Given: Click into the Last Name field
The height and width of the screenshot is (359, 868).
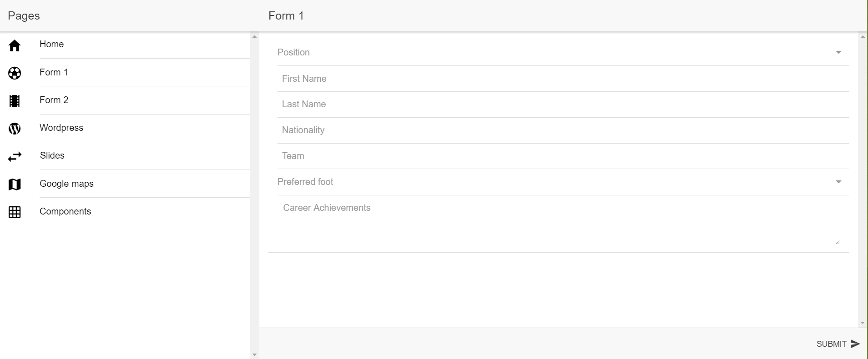Looking at the screenshot, I should coord(563,105).
